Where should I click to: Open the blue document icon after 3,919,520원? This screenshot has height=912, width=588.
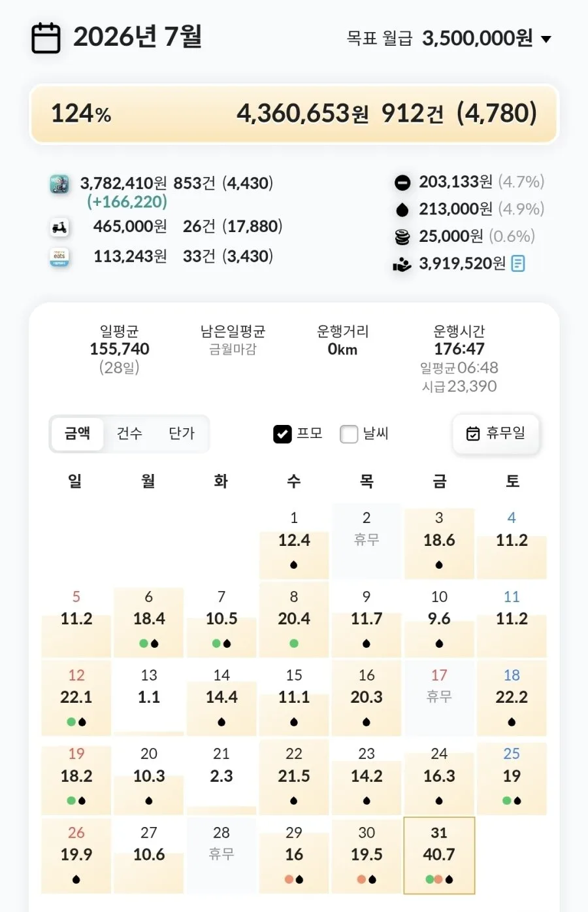click(x=517, y=263)
